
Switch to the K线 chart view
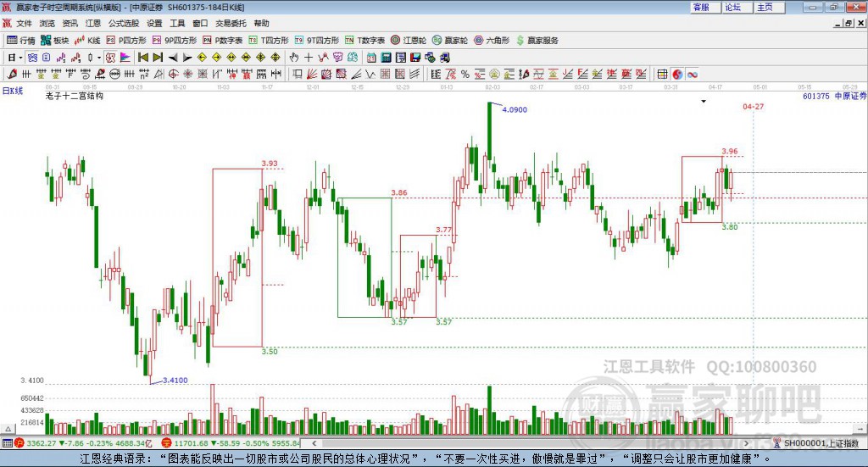pyautogui.click(x=87, y=41)
